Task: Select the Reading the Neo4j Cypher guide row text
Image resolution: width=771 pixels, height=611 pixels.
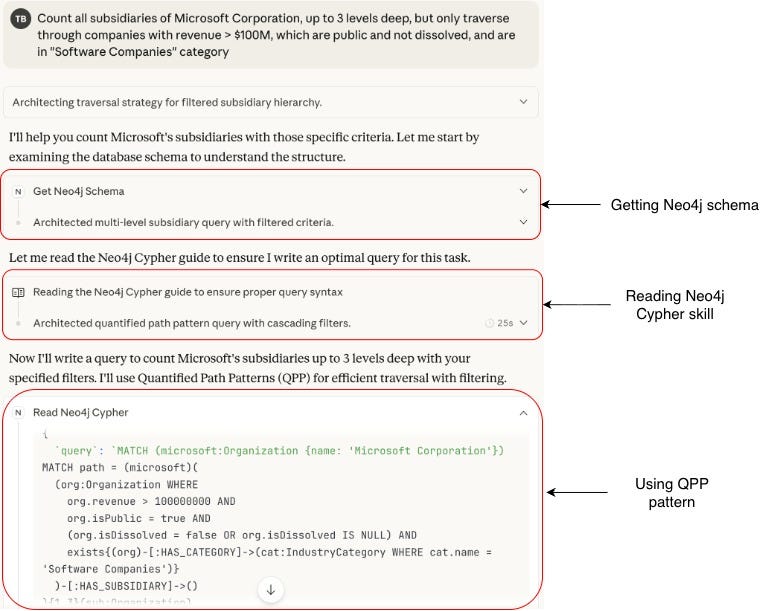Action: 187,292
